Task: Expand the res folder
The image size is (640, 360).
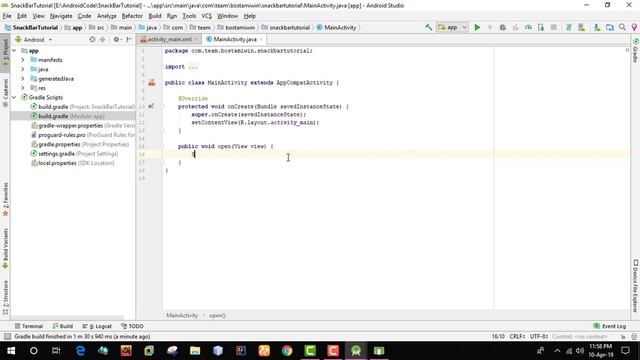Action: tap(23, 88)
